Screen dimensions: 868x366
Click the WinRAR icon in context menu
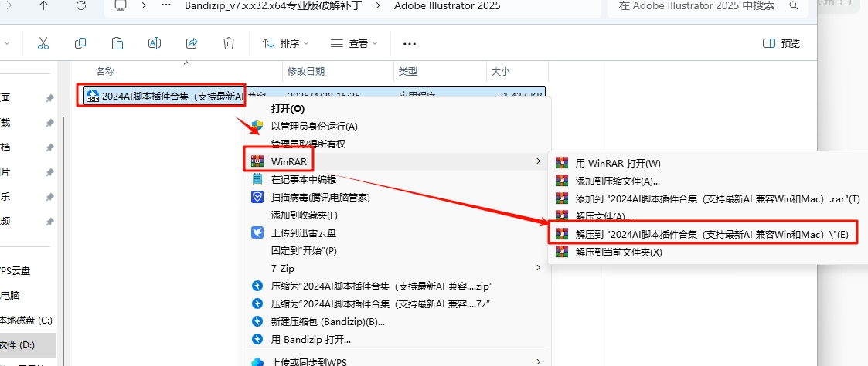pyautogui.click(x=257, y=161)
